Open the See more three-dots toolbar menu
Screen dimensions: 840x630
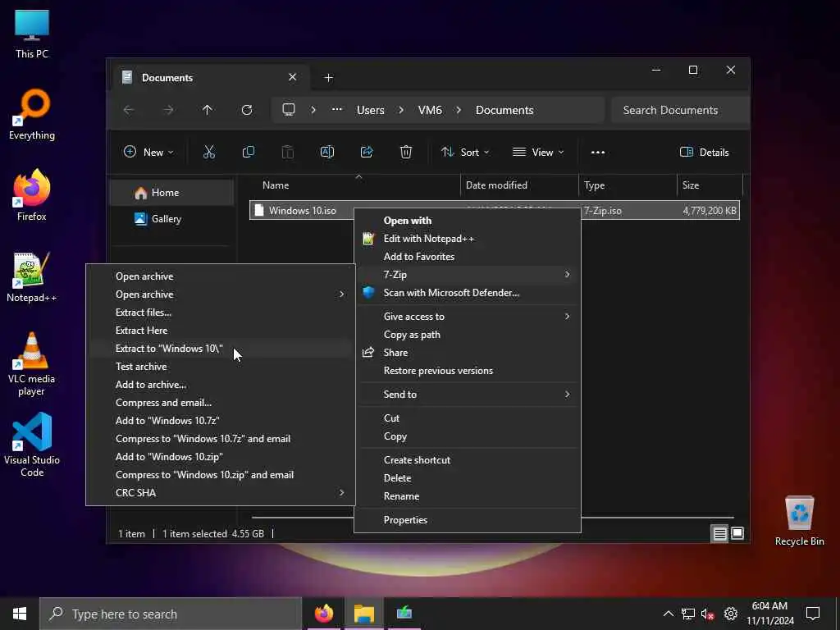pyautogui.click(x=598, y=152)
